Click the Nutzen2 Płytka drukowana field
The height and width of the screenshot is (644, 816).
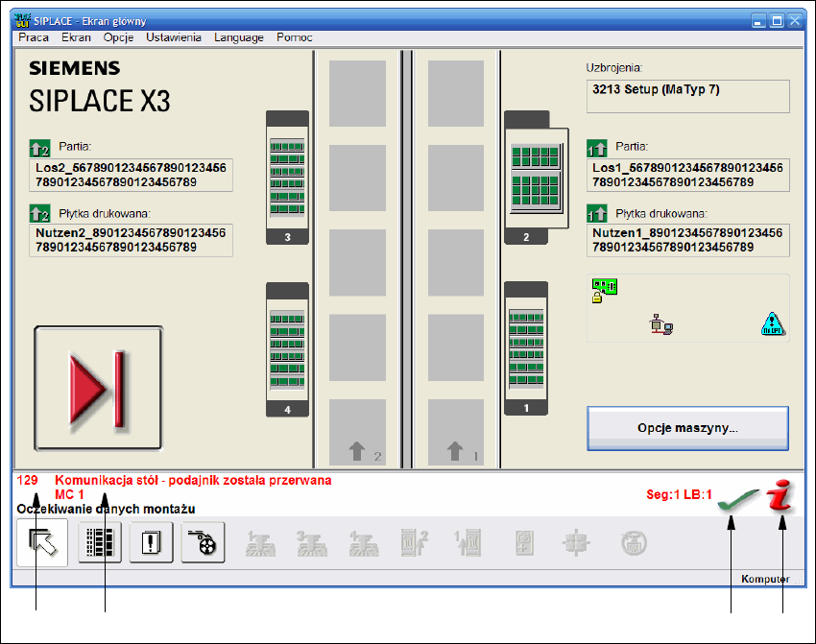click(x=132, y=240)
